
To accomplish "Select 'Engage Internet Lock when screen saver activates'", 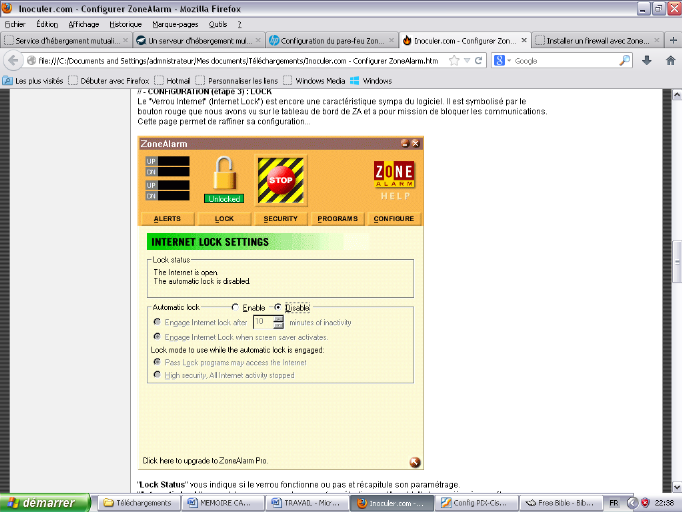I will click(x=157, y=336).
